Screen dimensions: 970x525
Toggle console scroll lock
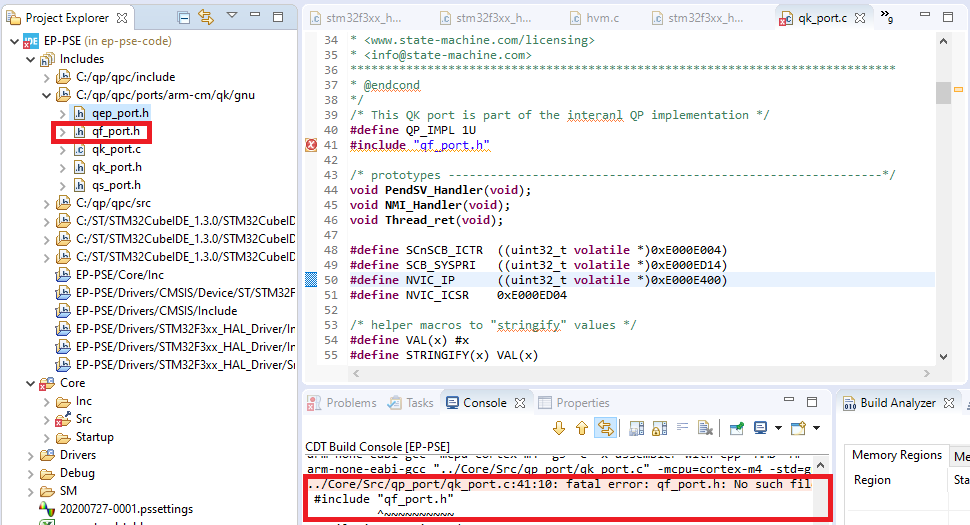(x=659, y=428)
